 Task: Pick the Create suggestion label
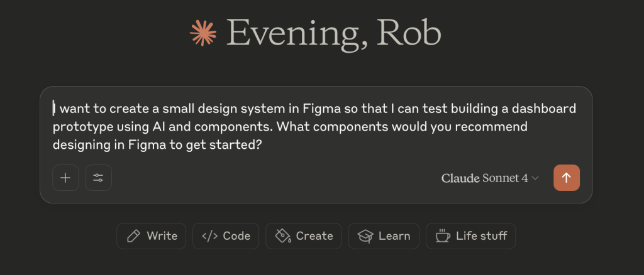tap(314, 236)
